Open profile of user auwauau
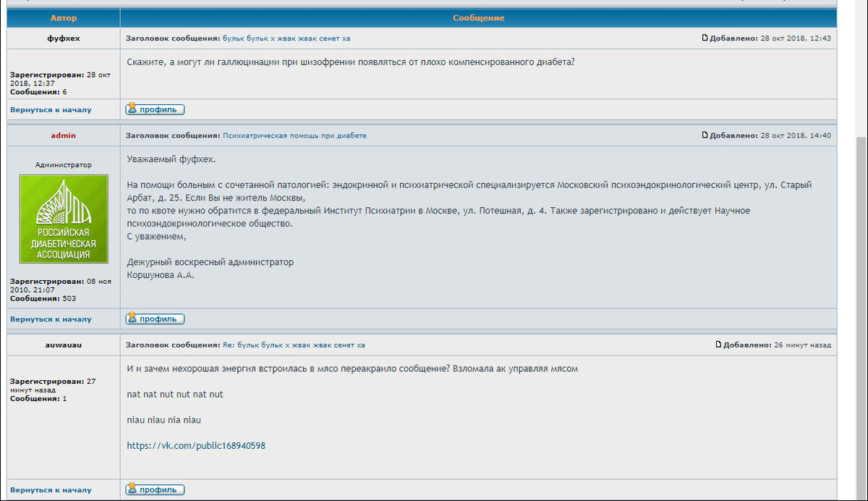The image size is (868, 501). [156, 489]
